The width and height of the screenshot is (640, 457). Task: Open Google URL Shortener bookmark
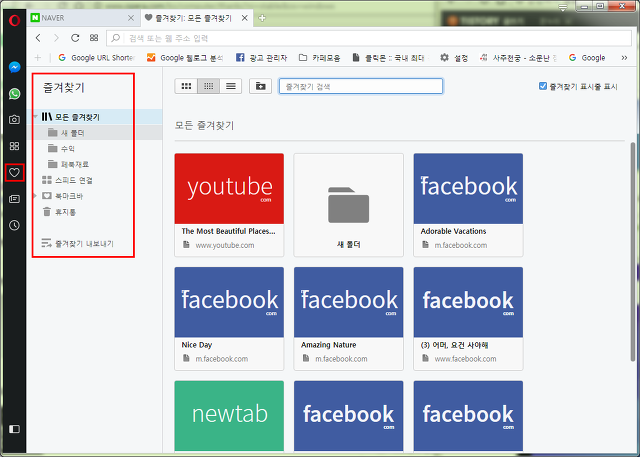[96, 58]
